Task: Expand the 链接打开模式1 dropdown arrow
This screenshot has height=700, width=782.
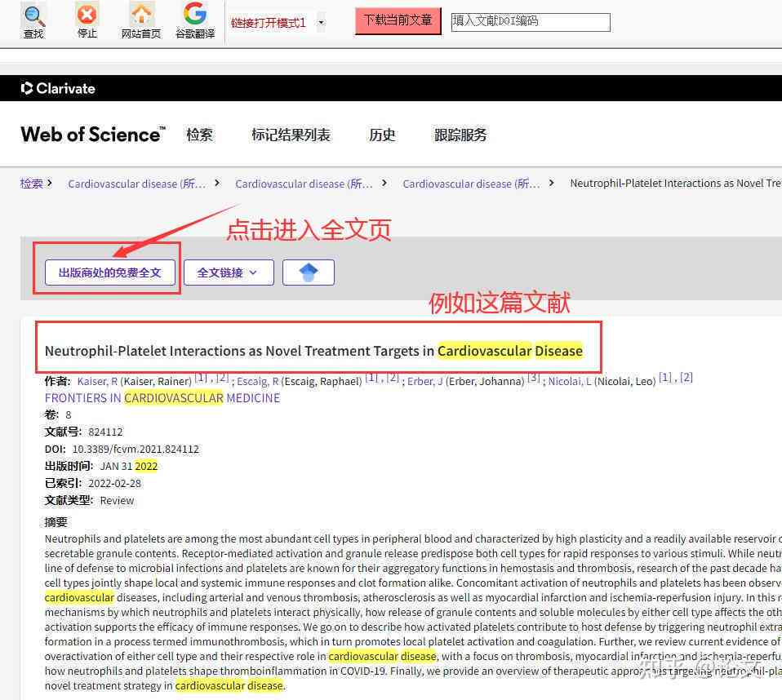Action: pyautogui.click(x=321, y=23)
